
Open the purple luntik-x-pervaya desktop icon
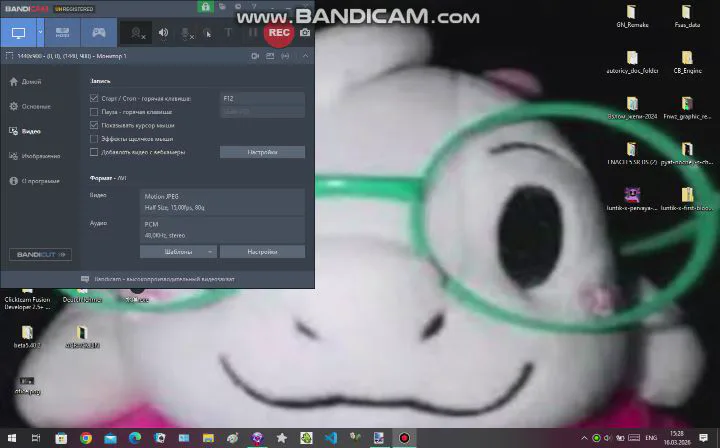point(632,199)
